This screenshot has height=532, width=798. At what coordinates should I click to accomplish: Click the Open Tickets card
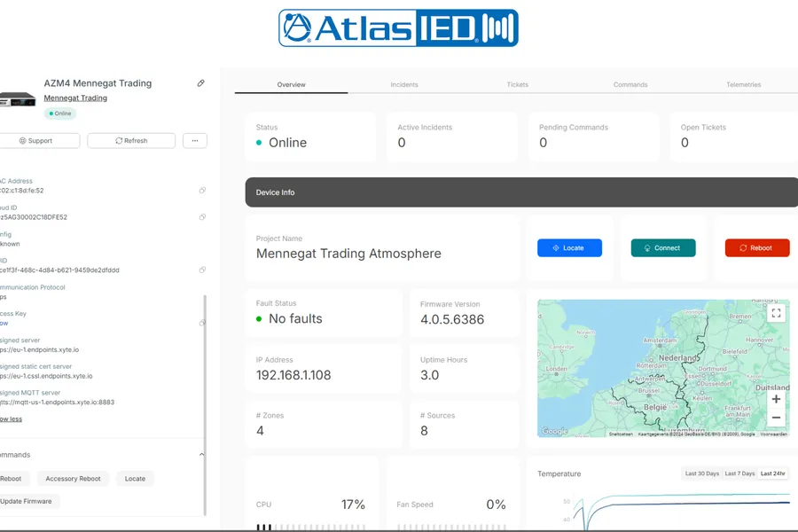click(734, 137)
